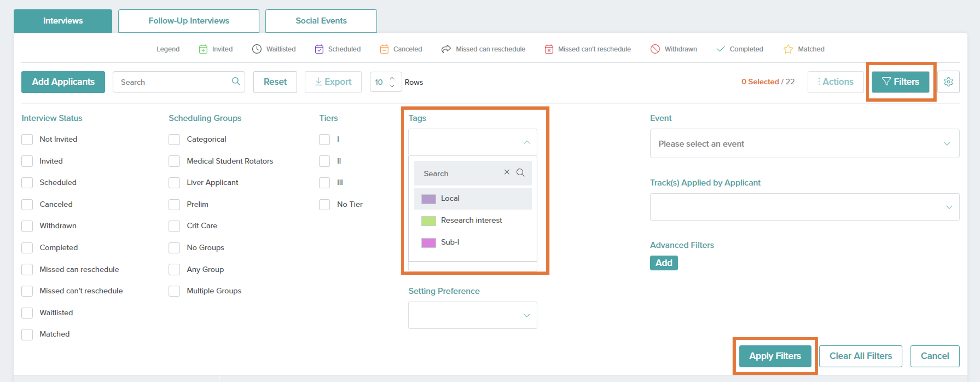Viewport: 980px width, 382px height.
Task: Click Clear All Filters
Action: (x=861, y=356)
